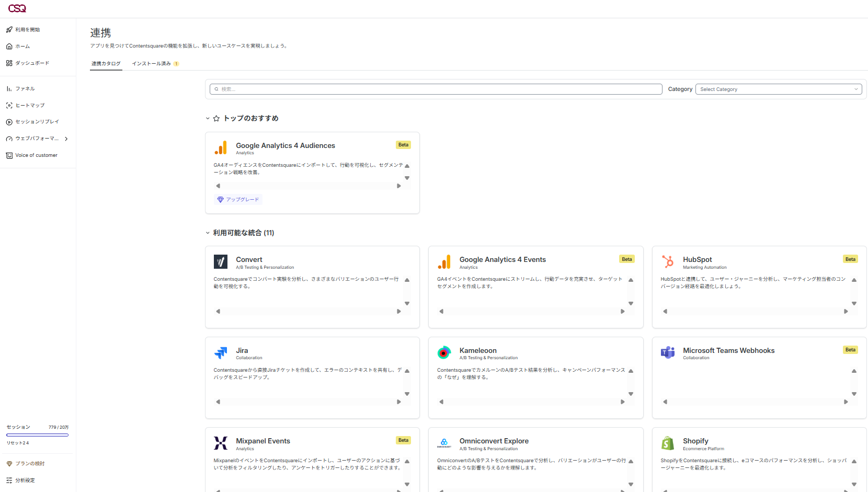
Task: Click the right arrow in the HubSpot card
Action: pos(846,312)
